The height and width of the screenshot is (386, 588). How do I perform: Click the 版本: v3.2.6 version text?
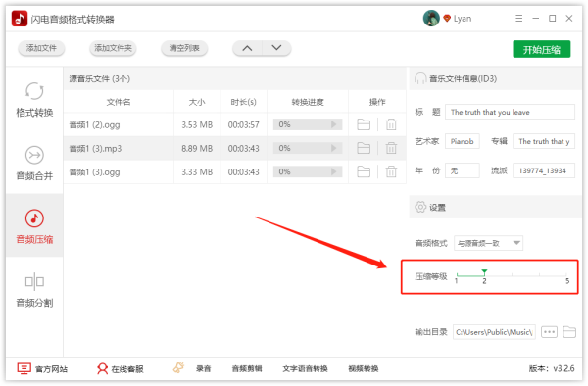click(552, 368)
